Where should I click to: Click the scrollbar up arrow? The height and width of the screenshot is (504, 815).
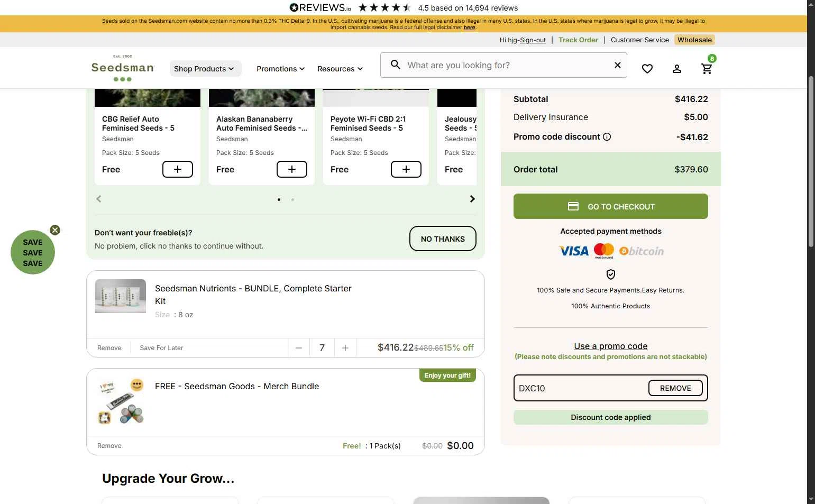811,4
